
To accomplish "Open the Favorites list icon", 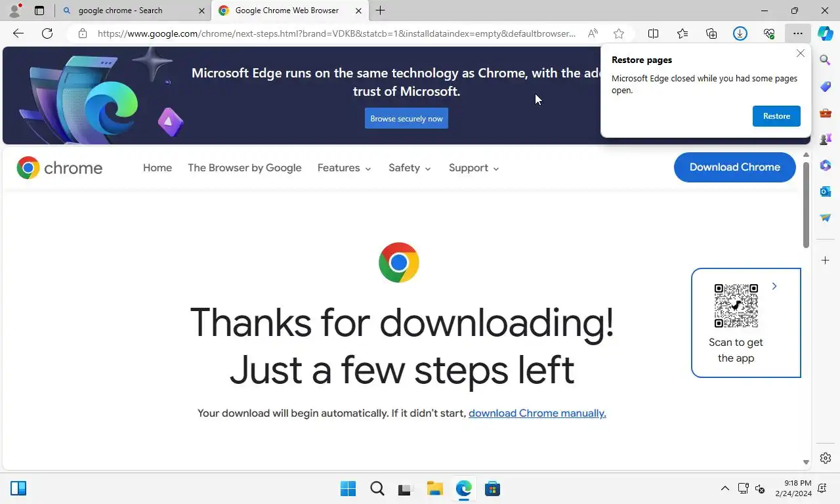I will point(682,33).
